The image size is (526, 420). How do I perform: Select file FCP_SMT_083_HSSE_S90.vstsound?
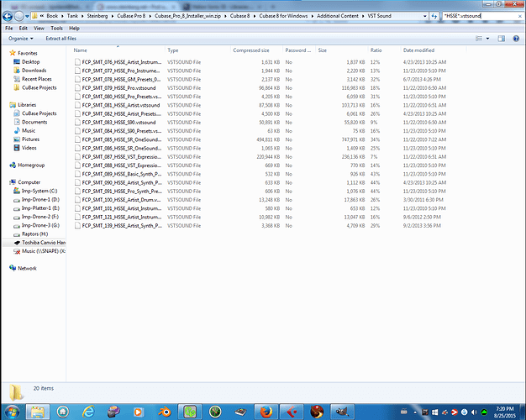(118, 122)
